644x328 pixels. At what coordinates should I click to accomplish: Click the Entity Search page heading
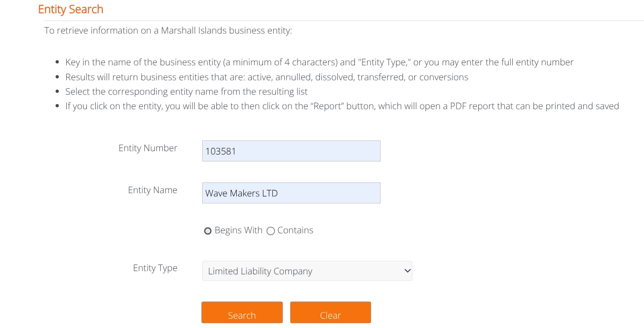tap(71, 9)
